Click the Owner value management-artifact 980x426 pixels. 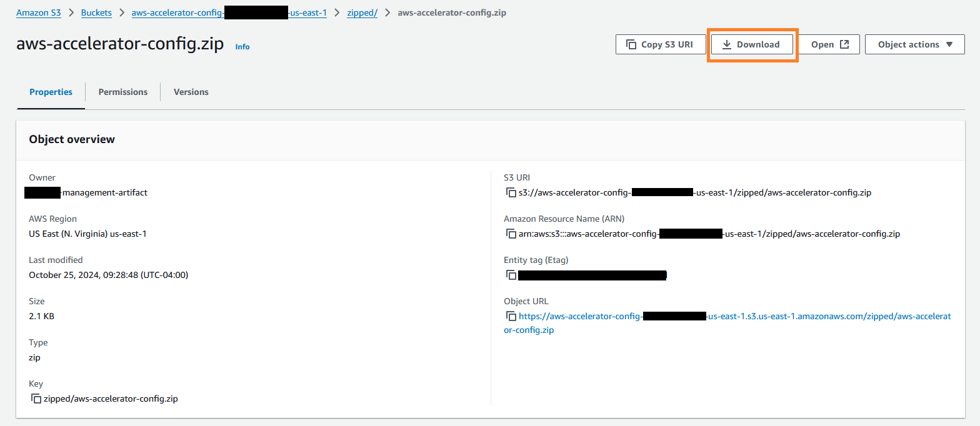[86, 192]
